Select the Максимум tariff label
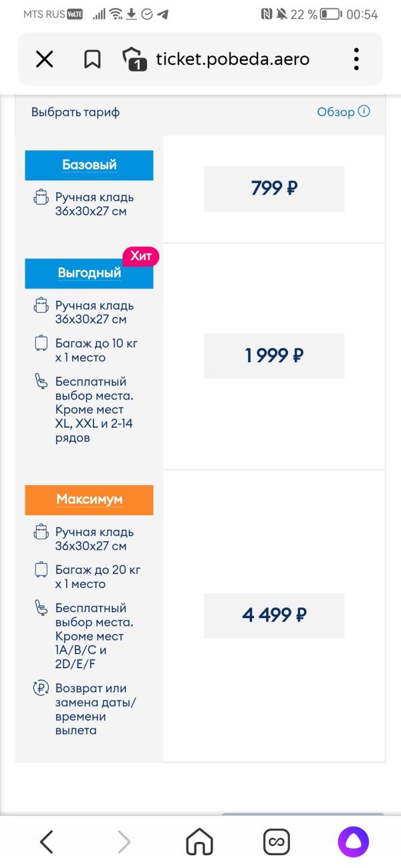The image size is (401, 868). 90,500
